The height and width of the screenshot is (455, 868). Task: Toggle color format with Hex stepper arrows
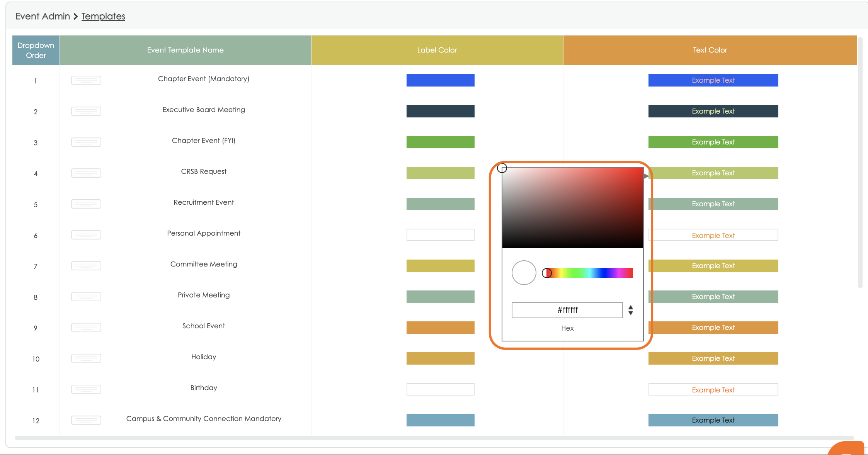click(630, 310)
